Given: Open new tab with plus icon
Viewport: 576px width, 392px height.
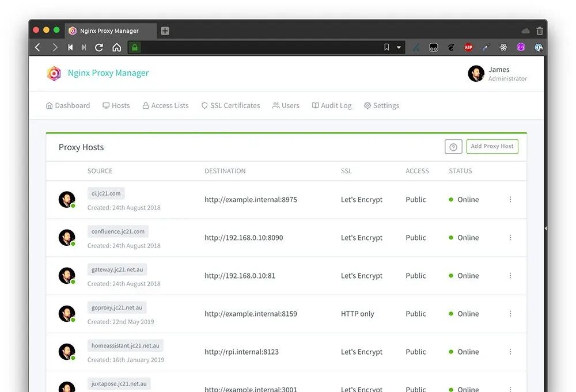Looking at the screenshot, I should (x=165, y=31).
